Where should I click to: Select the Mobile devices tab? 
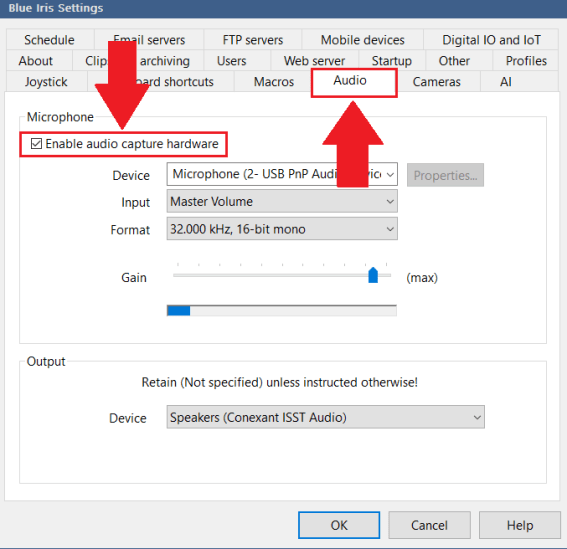[x=362, y=40]
